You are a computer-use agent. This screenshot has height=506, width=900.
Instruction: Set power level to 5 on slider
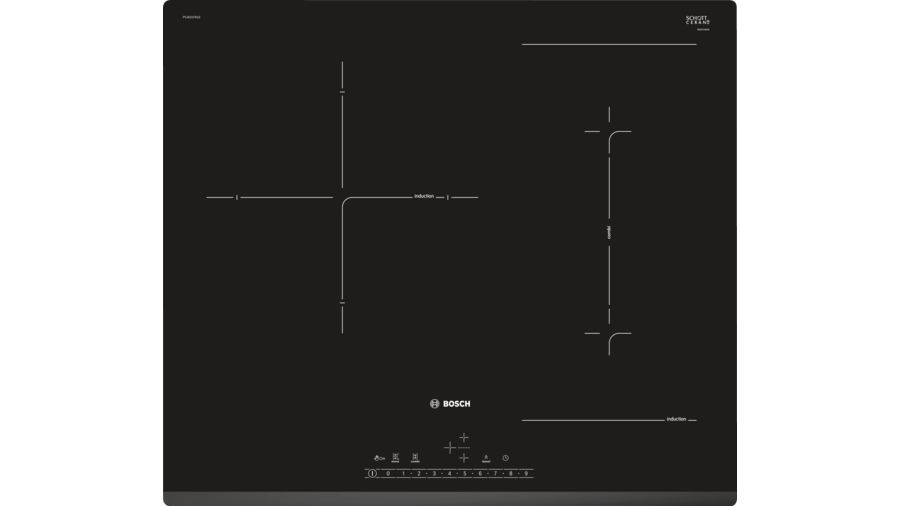(465, 473)
